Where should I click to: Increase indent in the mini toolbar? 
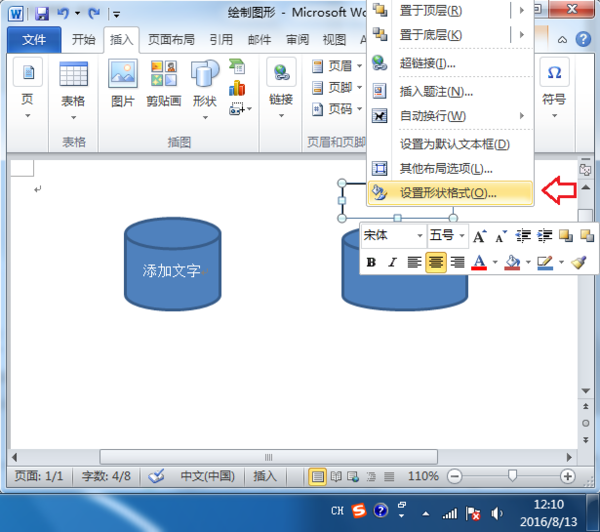click(545, 236)
